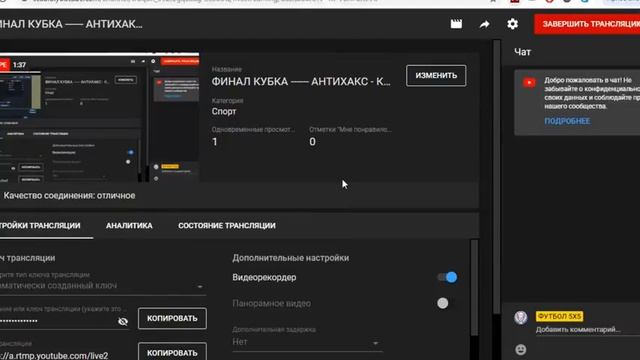Switch to the АНАЛИТИКА tab

pos(129,226)
